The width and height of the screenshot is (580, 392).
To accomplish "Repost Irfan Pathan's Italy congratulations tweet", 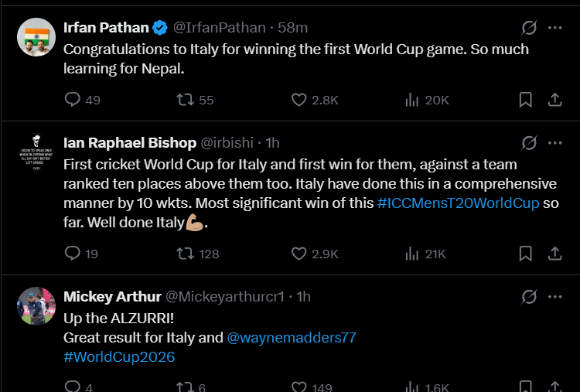I will [x=186, y=99].
